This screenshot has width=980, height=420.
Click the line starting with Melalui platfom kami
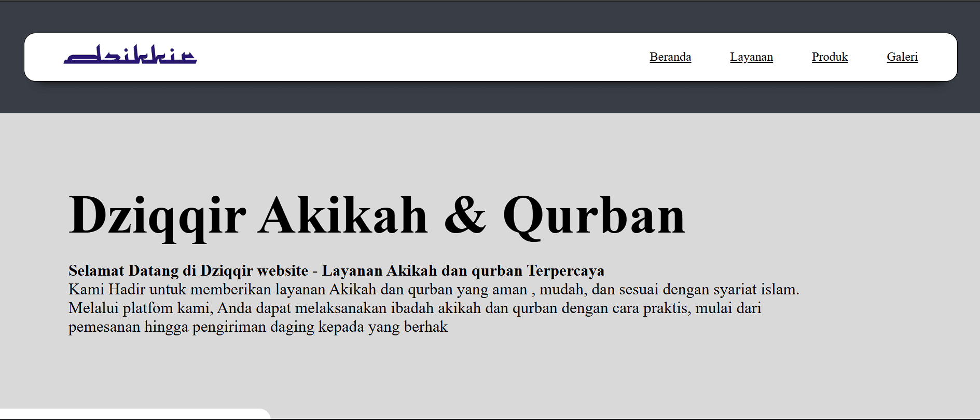[x=415, y=308]
